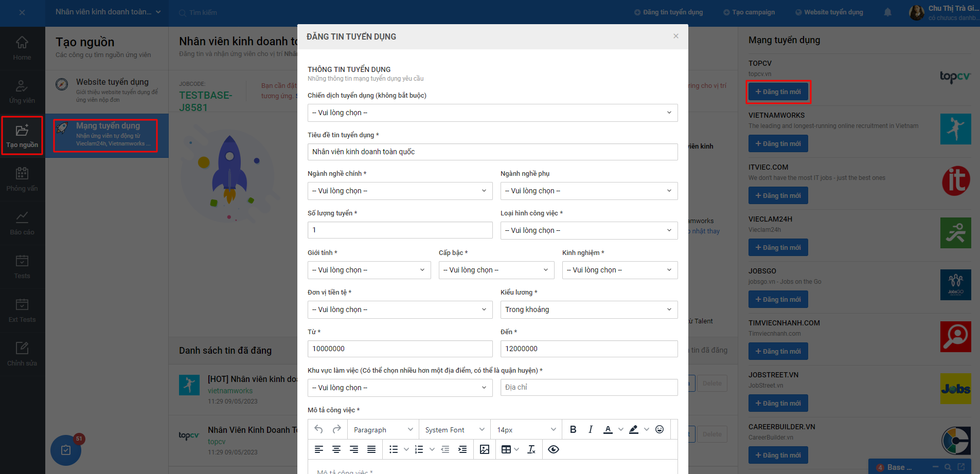
Task: Increase indent in the editor
Action: point(462,449)
